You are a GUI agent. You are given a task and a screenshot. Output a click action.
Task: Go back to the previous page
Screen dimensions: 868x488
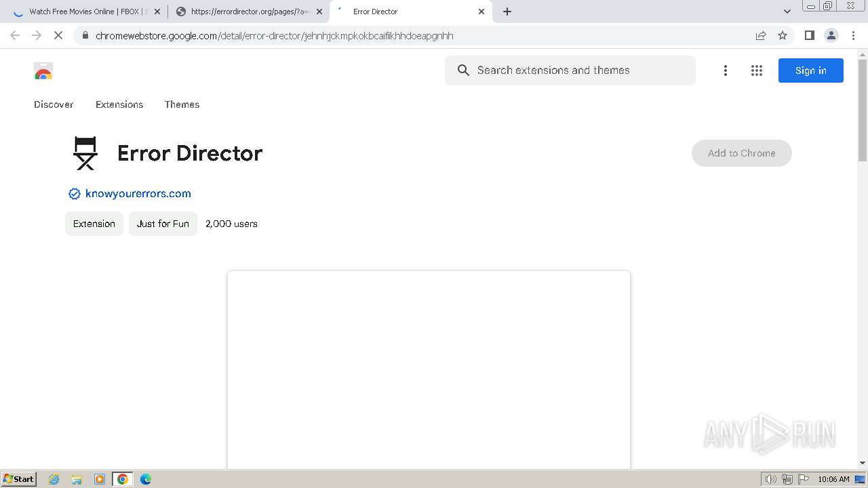tap(15, 35)
